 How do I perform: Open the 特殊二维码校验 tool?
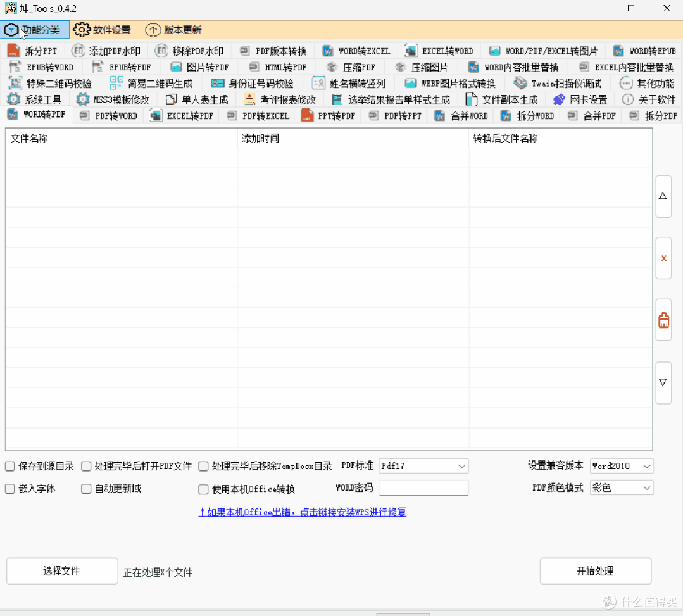50,83
